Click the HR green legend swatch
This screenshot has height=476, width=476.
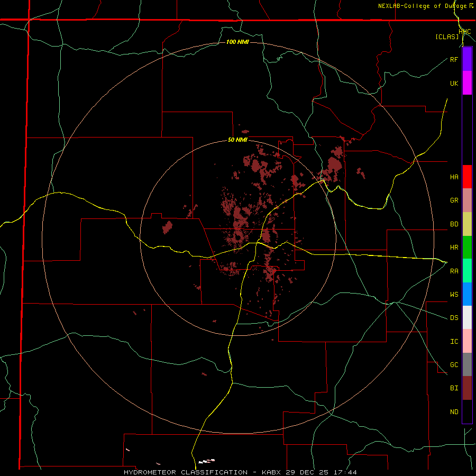click(467, 248)
